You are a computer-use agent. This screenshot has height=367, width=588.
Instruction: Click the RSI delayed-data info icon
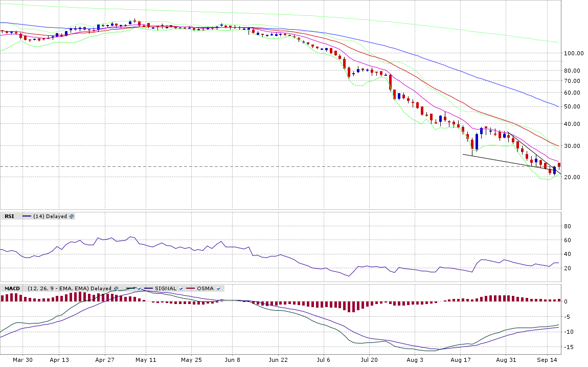(72, 217)
